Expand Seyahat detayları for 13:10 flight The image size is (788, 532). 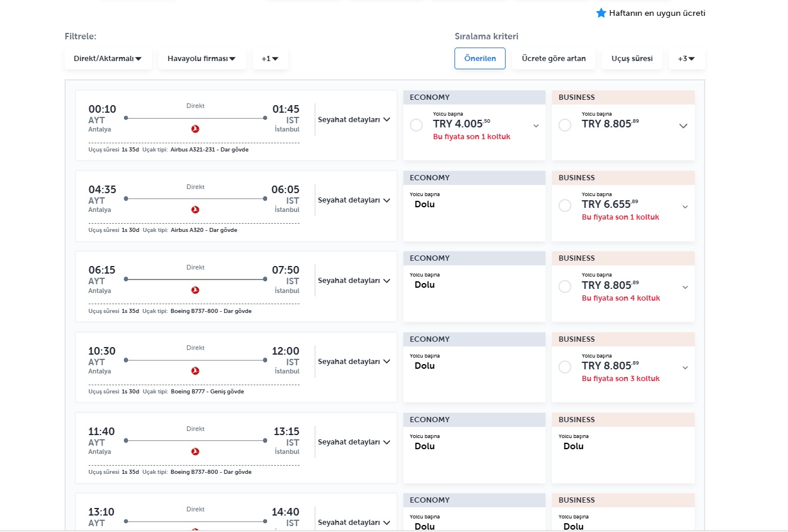(354, 523)
